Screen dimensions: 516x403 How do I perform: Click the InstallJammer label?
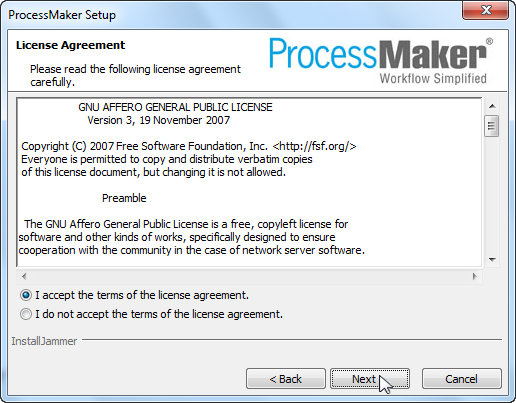pos(44,341)
